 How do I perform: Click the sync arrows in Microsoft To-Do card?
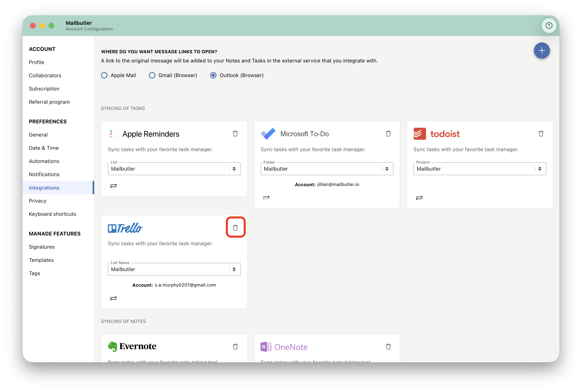[266, 198]
